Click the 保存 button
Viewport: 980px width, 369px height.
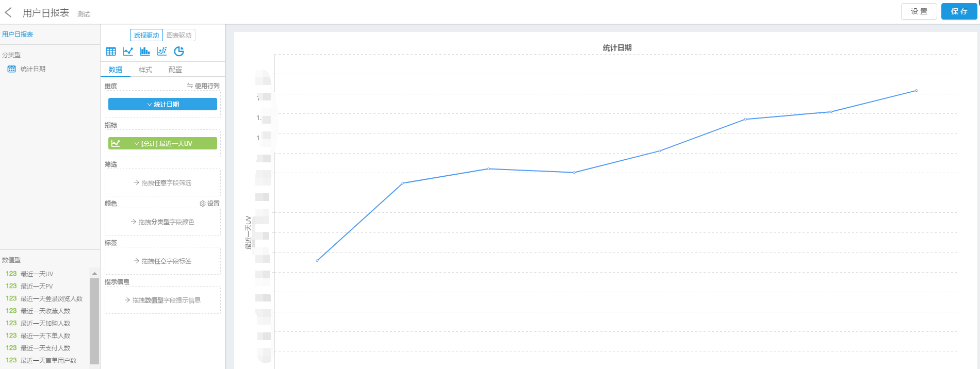(959, 11)
